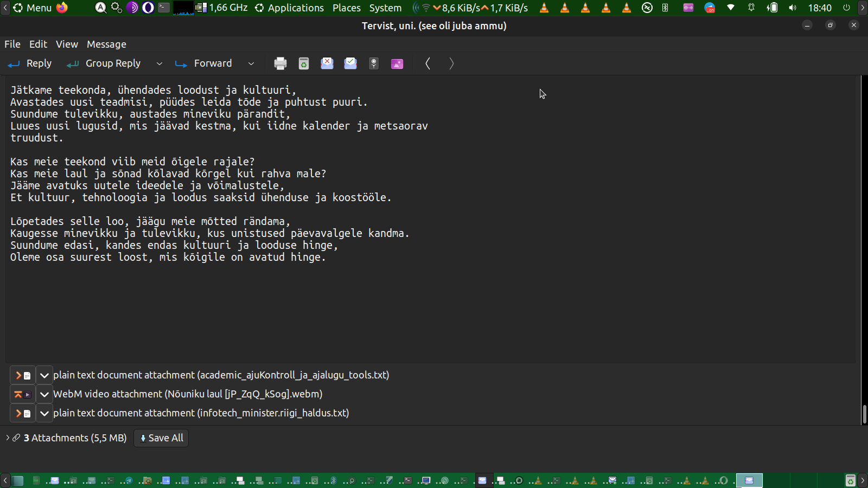The image size is (868, 488).
Task: Delete message using the trash icon
Action: coord(304,63)
